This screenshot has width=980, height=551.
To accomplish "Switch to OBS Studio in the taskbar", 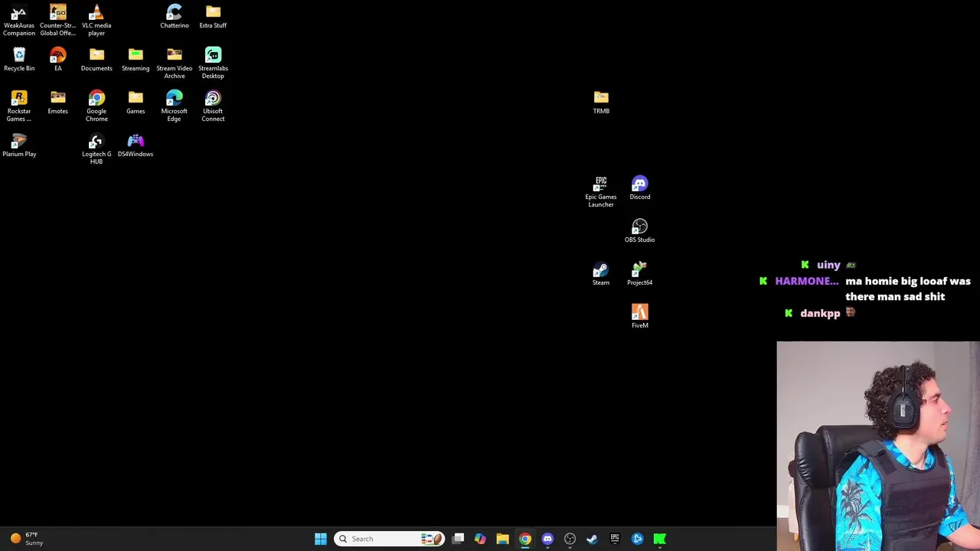I will [570, 539].
